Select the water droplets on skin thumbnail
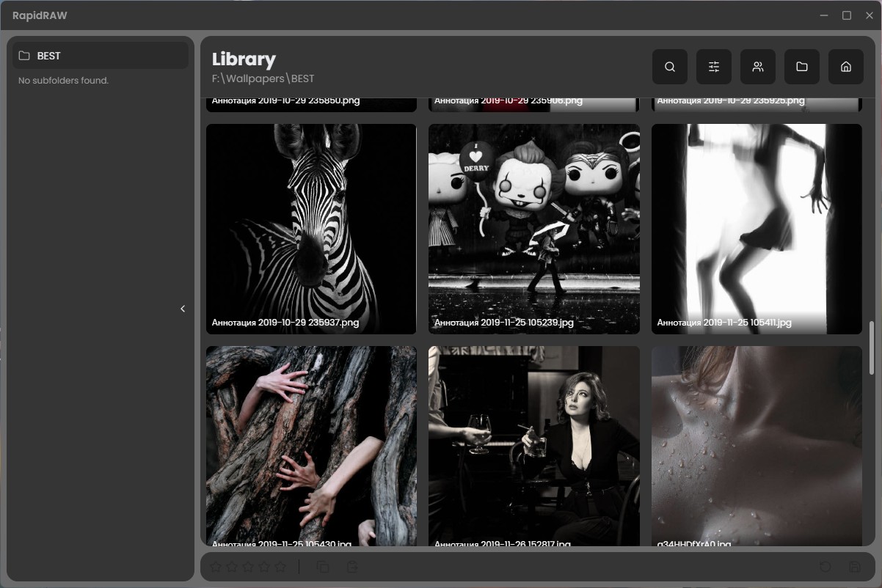This screenshot has height=588, width=882. click(757, 445)
